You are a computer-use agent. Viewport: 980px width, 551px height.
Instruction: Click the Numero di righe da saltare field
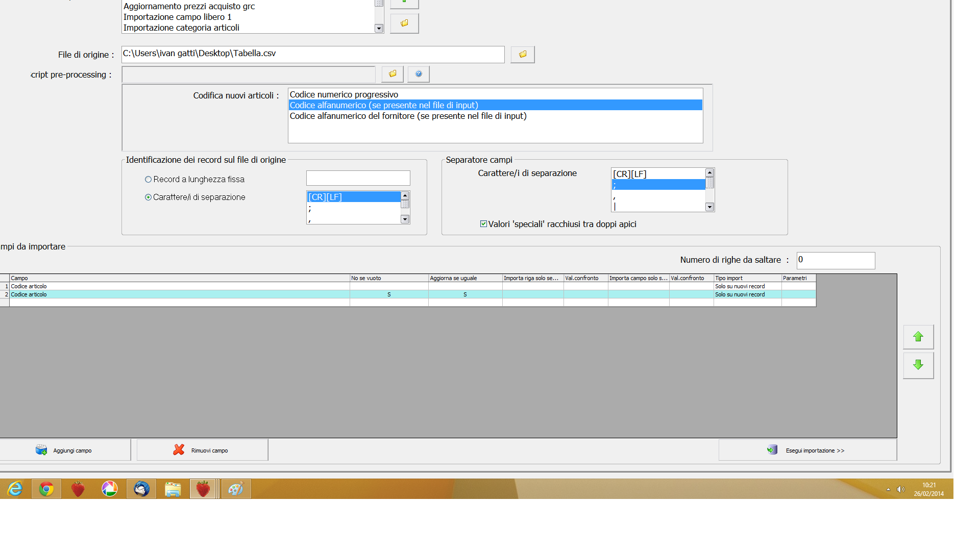[x=836, y=260]
